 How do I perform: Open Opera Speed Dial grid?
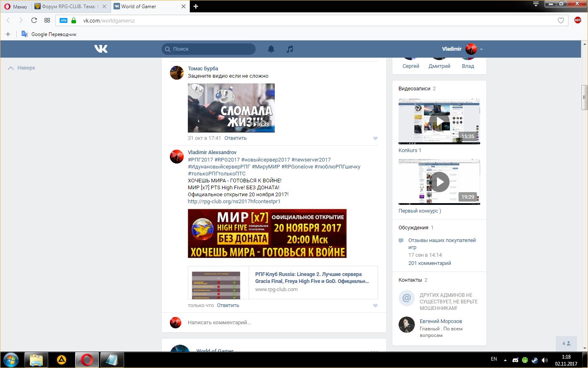click(47, 20)
